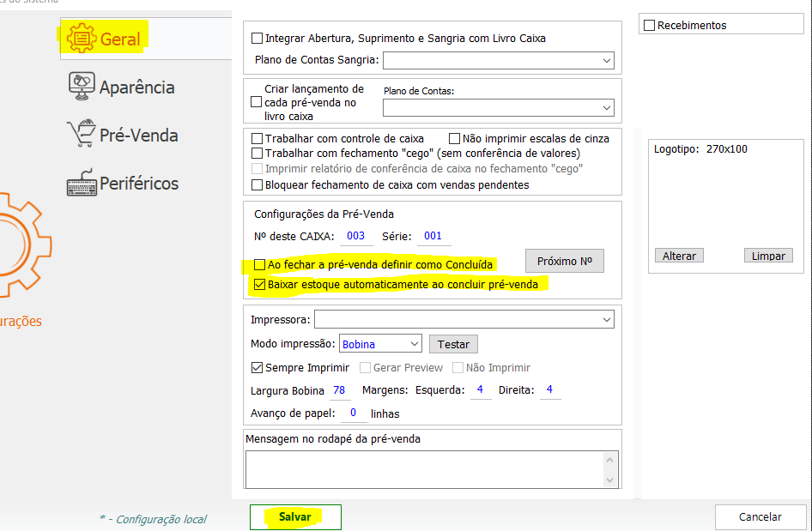Click the Periféricos keyboard icon
Viewport: 812px width, 531px height.
[x=81, y=183]
